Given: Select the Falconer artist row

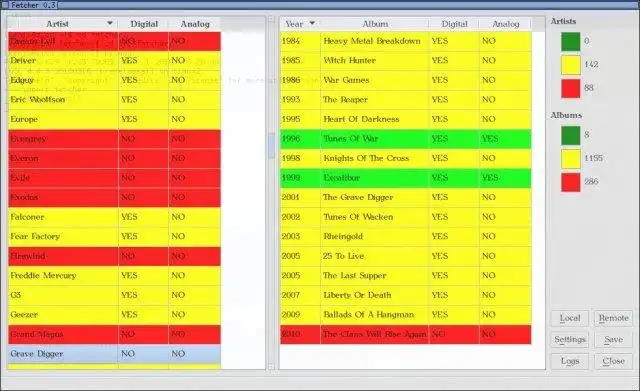Looking at the screenshot, I should 114,217.
